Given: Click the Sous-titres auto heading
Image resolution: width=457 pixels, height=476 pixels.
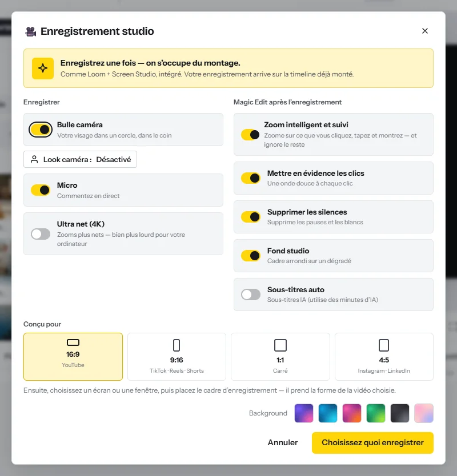Looking at the screenshot, I should coord(296,289).
